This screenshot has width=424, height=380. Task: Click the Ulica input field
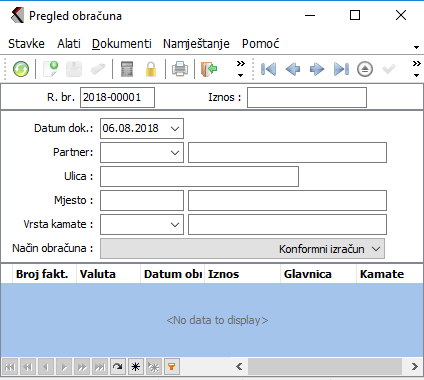[199, 177]
